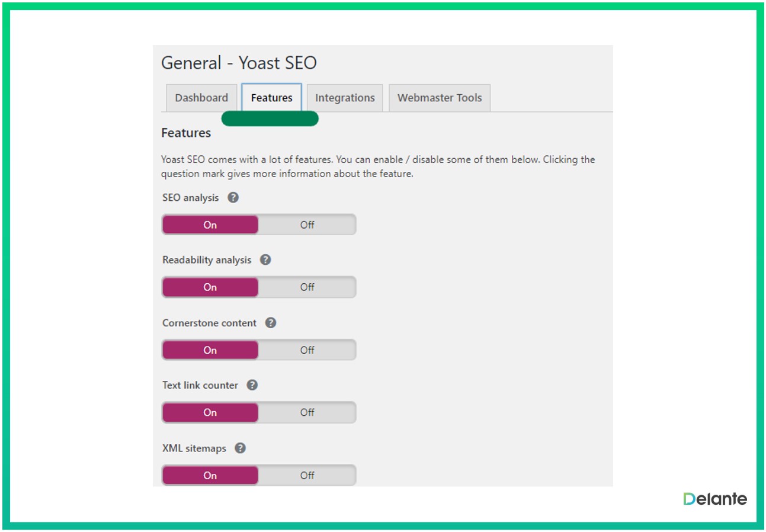The height and width of the screenshot is (532, 766).
Task: Click the 'Cornerstone content' label
Action: (x=209, y=323)
